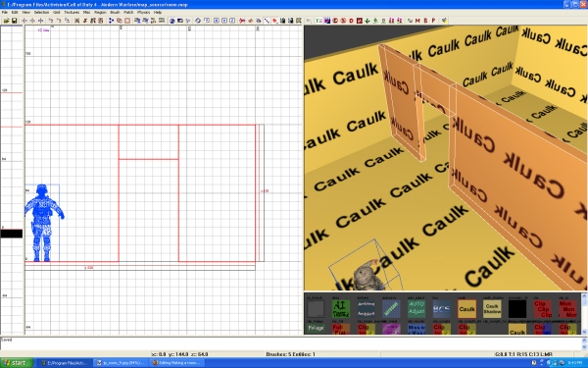
Task: Open the Textures menu
Action: click(72, 12)
